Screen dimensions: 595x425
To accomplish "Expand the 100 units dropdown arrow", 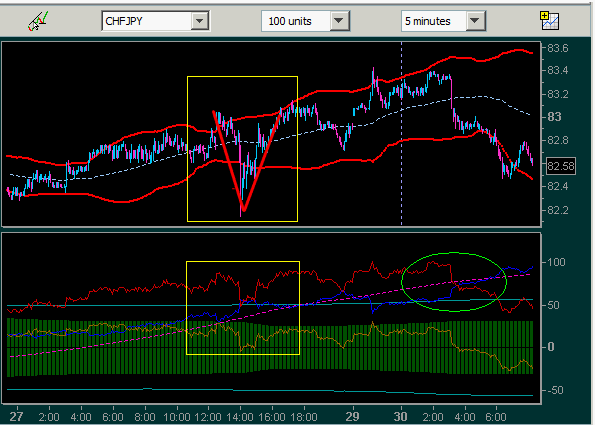I will (339, 21).
